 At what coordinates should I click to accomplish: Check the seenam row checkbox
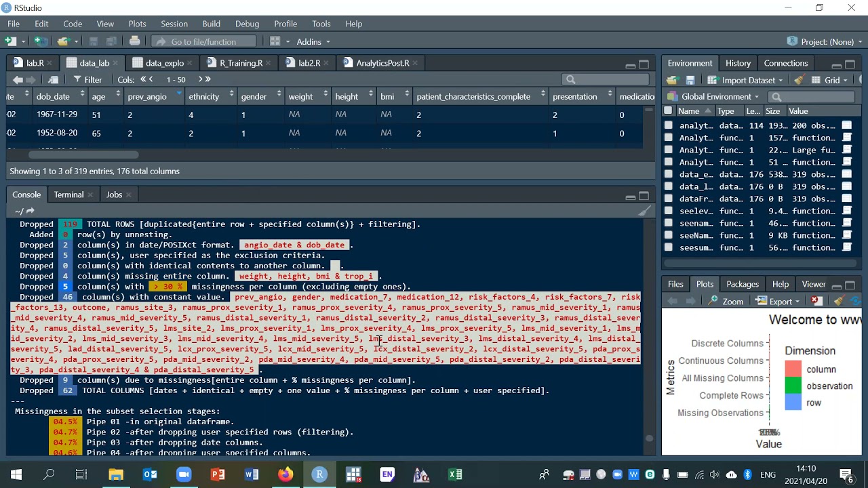tap(669, 223)
